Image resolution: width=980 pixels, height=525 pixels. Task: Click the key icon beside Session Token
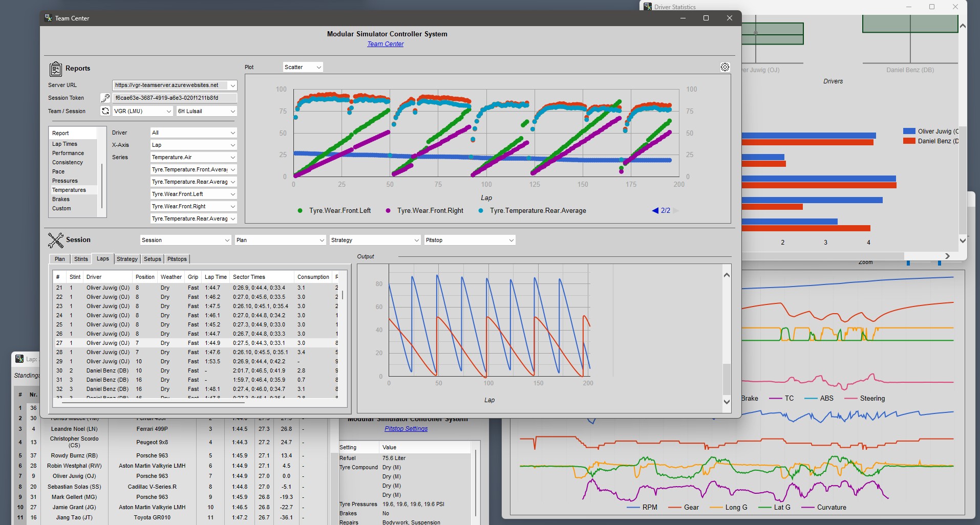(x=105, y=98)
